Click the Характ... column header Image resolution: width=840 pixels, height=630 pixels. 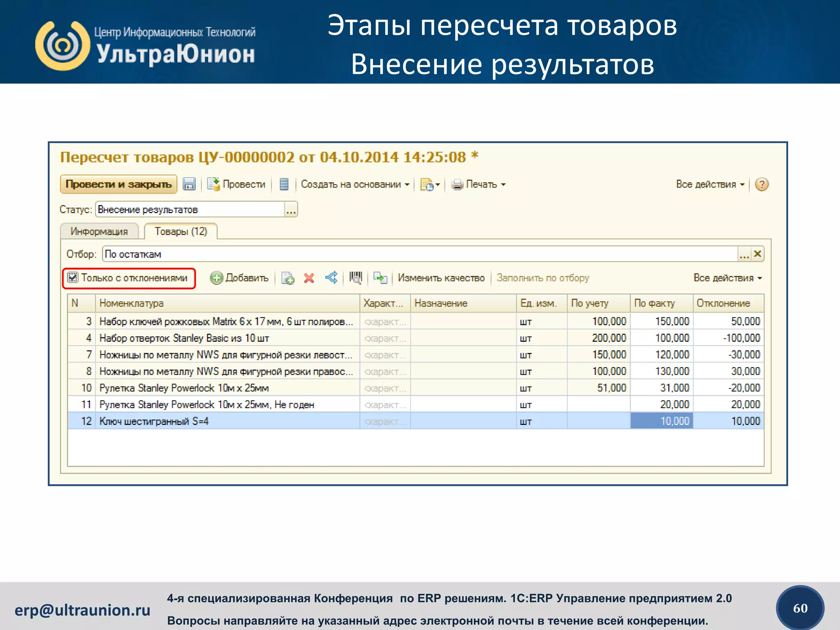[385, 303]
